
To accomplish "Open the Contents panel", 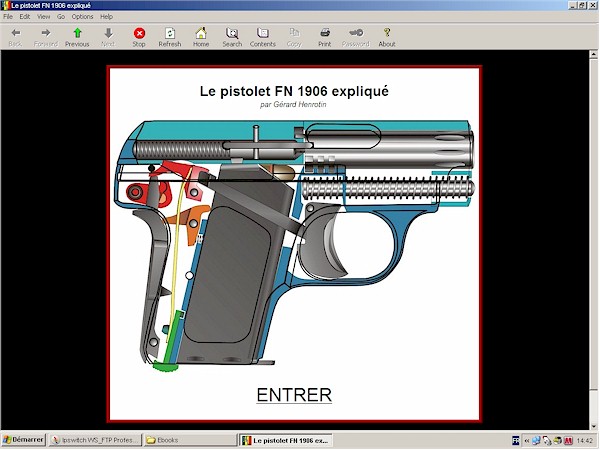I will (x=263, y=33).
